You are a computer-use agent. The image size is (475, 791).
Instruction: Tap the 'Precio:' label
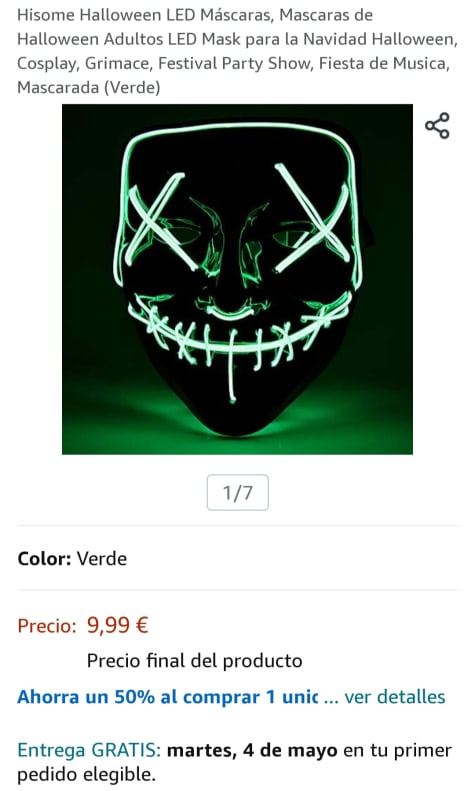(47, 626)
